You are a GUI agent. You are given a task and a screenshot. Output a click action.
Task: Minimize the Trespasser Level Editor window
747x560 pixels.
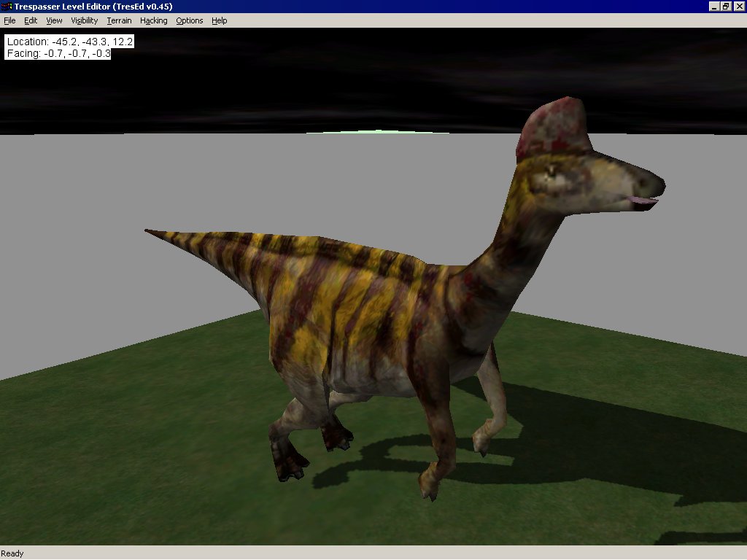(x=713, y=6)
